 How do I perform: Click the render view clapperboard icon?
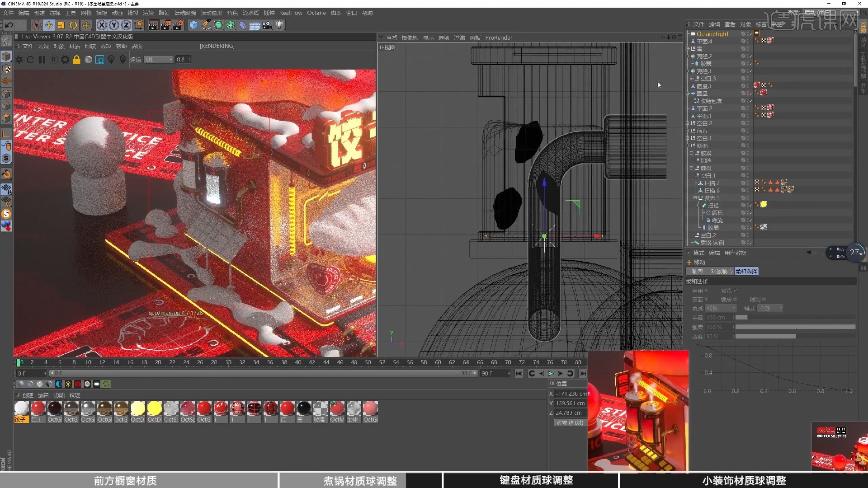(153, 25)
